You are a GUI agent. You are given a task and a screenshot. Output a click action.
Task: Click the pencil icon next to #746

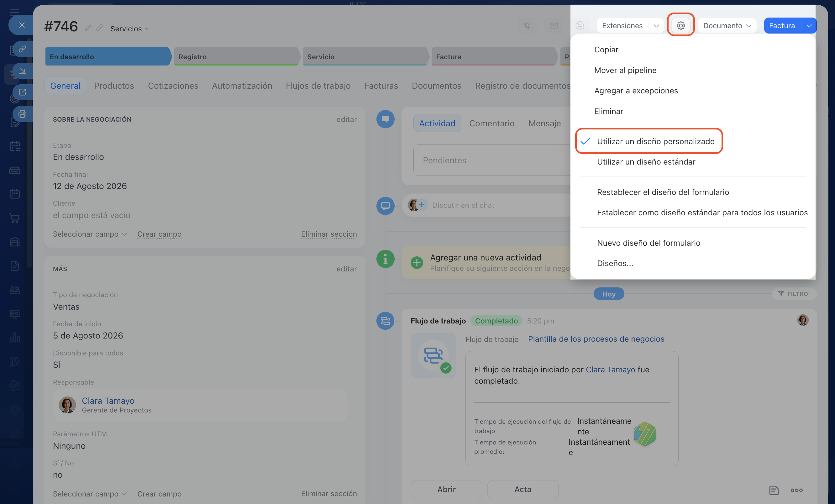[88, 28]
